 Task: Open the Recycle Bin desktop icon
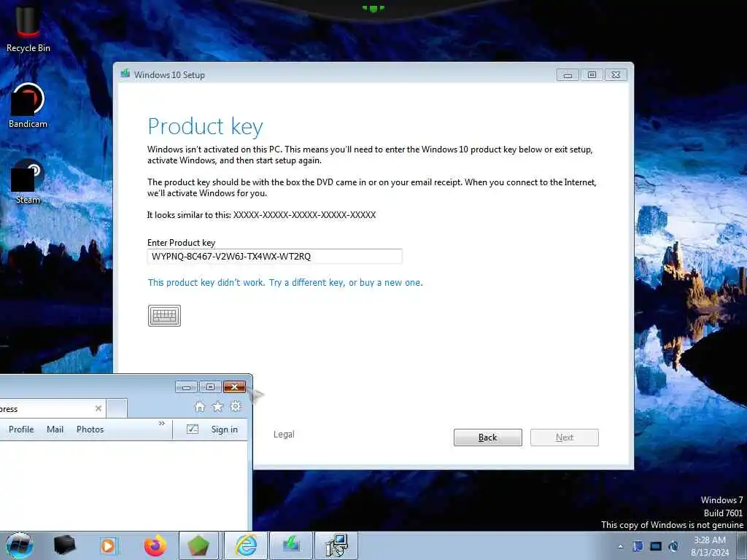tap(28, 28)
